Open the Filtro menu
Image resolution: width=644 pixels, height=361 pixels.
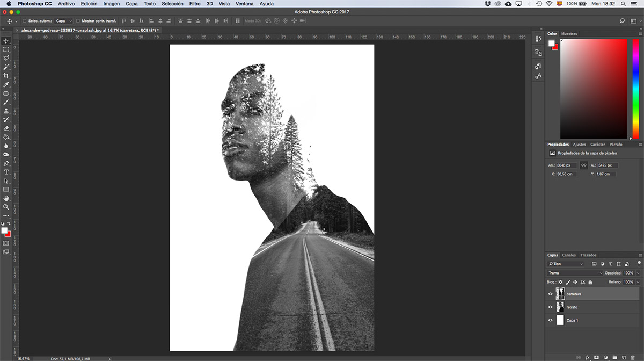coord(195,4)
